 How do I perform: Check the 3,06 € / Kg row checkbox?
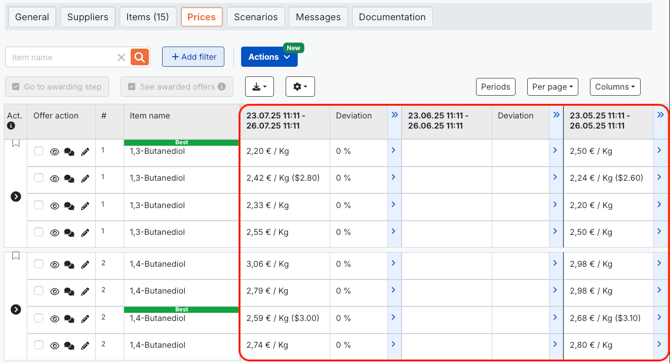click(x=39, y=264)
